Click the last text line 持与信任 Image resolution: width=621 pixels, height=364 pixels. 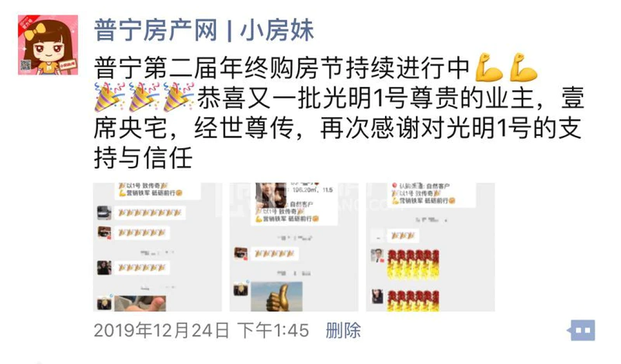144,158
